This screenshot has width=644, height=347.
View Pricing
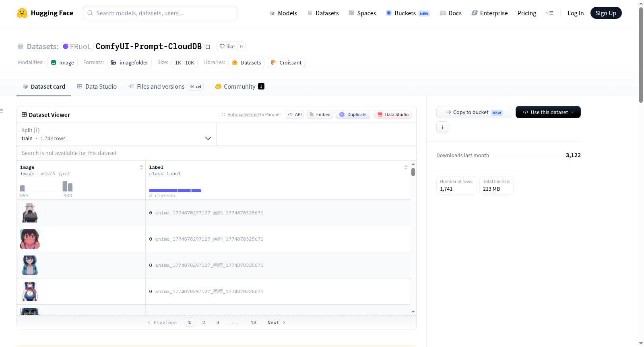pyautogui.click(x=527, y=13)
